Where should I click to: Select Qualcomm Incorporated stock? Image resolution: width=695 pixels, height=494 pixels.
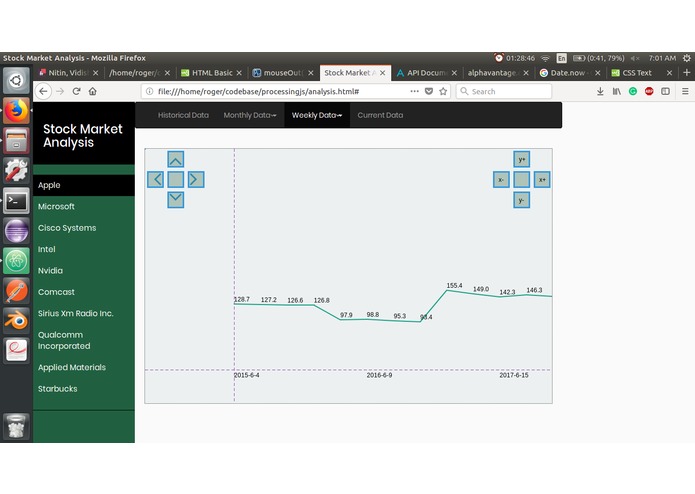[84, 340]
